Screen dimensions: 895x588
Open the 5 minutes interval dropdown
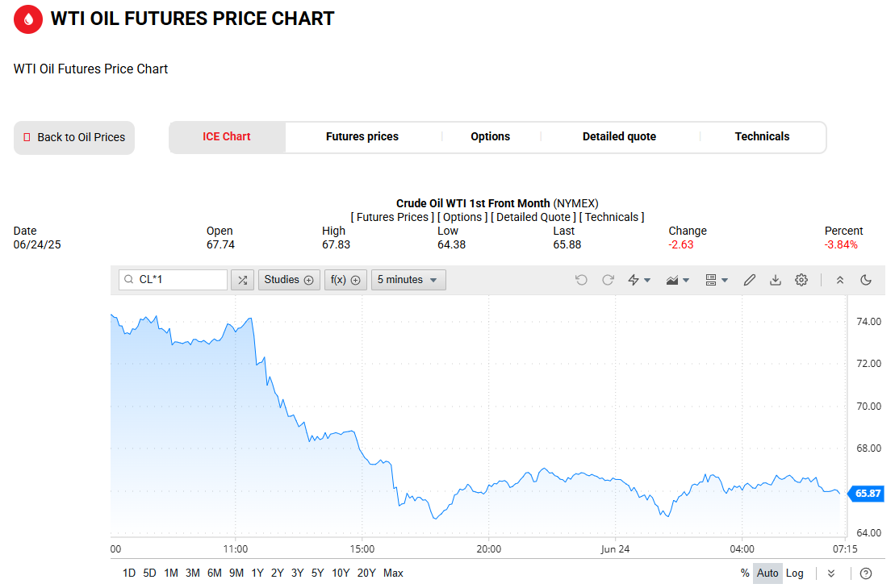click(x=408, y=280)
